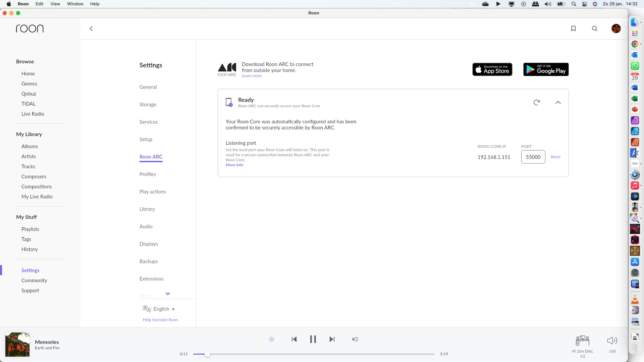Image resolution: width=644 pixels, height=362 pixels.
Task: Click the back arrow navigation icon
Action: coord(91,28)
